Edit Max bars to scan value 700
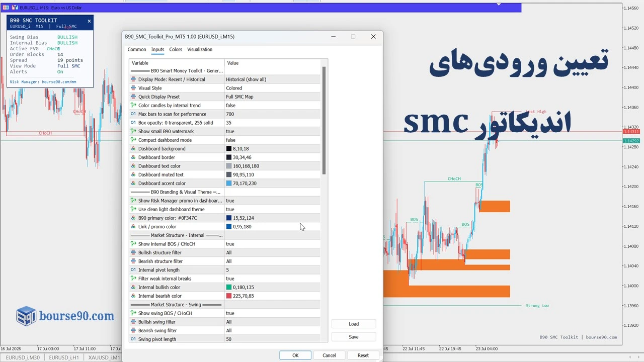 point(272,114)
